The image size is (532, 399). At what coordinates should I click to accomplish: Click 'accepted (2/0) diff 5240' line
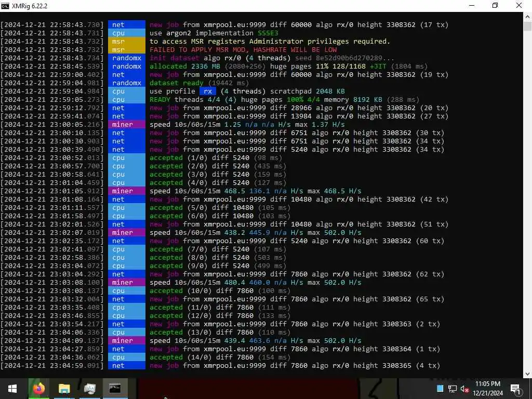tap(218, 166)
